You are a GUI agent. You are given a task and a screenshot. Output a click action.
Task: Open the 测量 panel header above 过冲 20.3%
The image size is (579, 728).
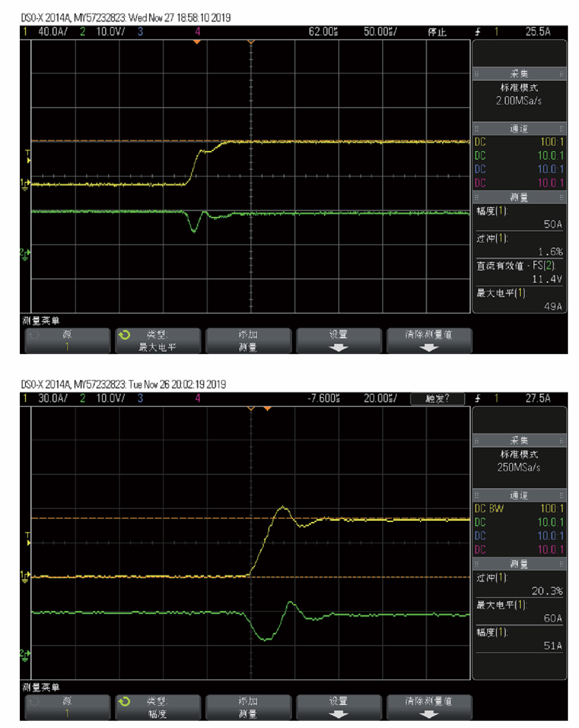coord(519,564)
